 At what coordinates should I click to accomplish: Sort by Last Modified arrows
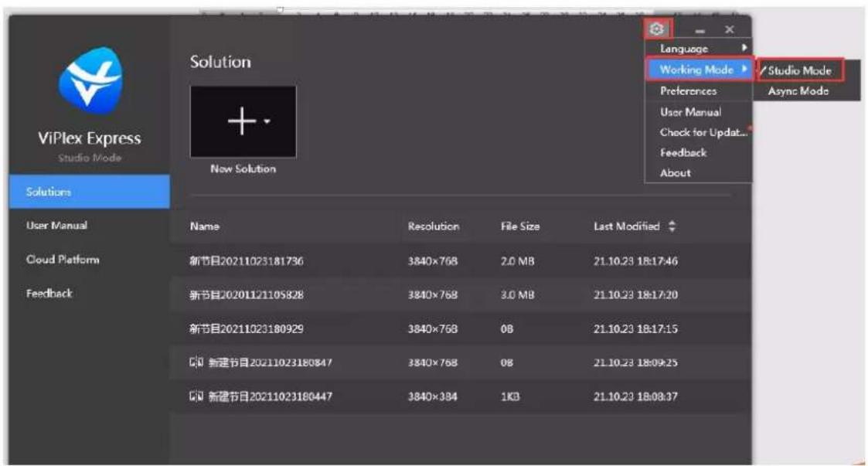(672, 226)
